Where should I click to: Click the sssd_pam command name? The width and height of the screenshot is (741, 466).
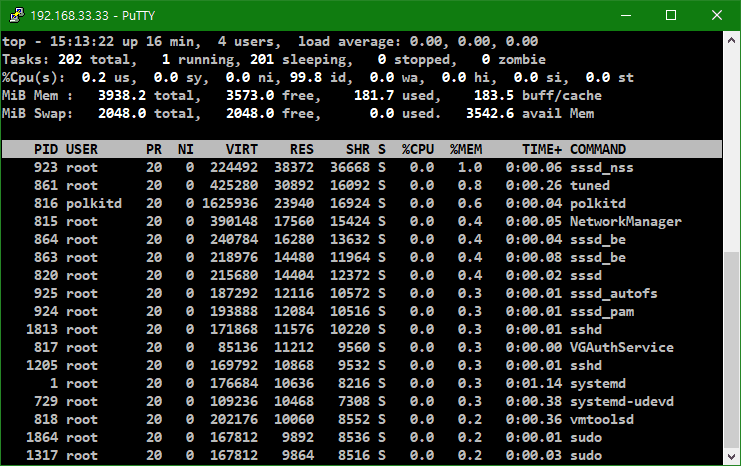click(x=602, y=311)
